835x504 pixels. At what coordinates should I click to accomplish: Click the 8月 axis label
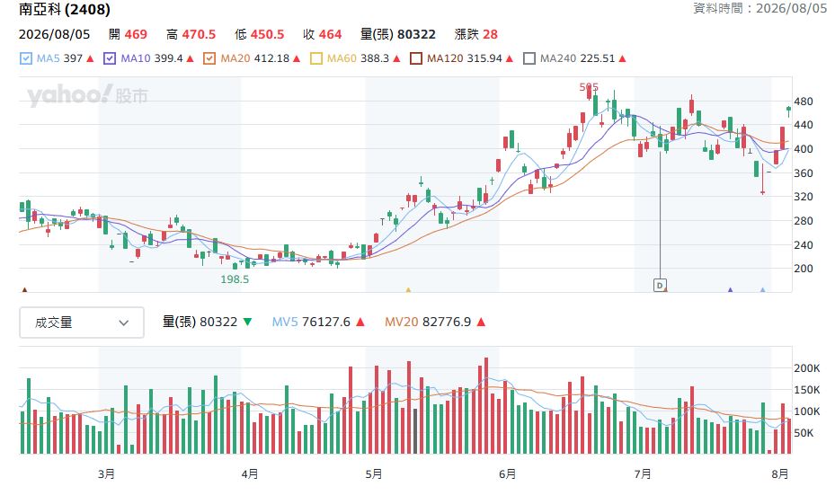(x=780, y=473)
